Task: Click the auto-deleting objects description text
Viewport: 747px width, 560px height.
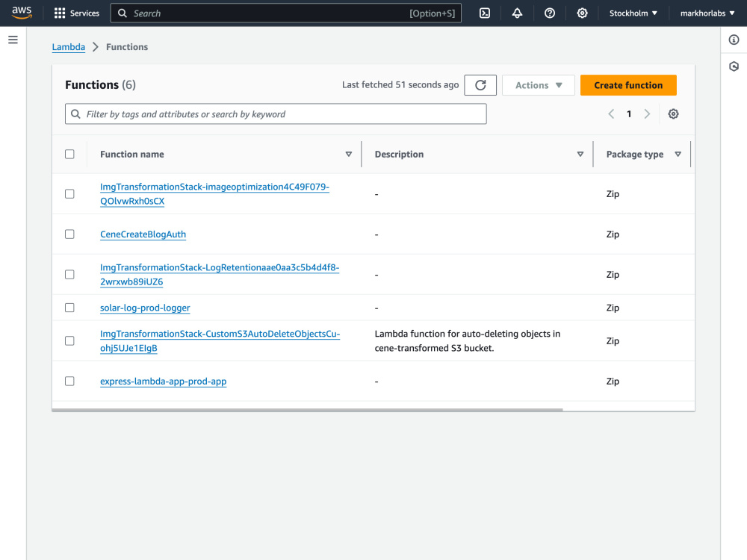Action: click(x=468, y=341)
